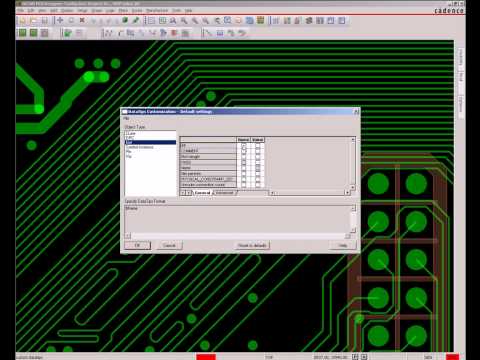Click OK button in DataTips dialog
Screen dimensions: 480x360
137,245
